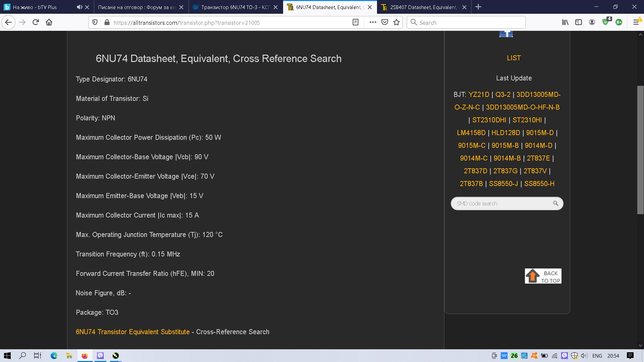Open Firefox hamburger application menu
This screenshot has height=362, width=644.
point(636,22)
